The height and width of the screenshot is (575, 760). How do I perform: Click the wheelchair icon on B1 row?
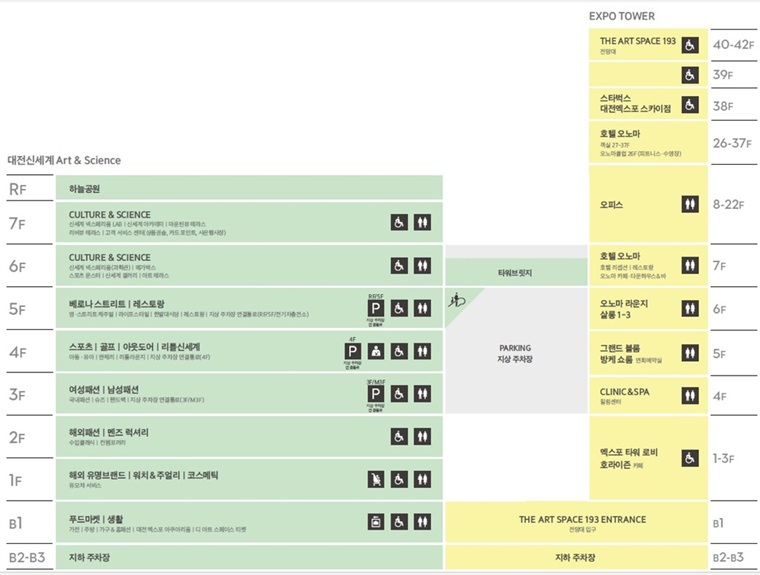pos(399,522)
